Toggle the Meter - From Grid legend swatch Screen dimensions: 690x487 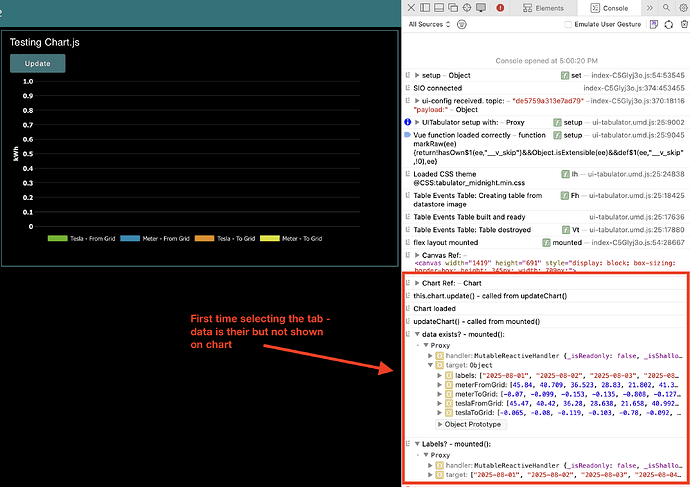(130, 238)
